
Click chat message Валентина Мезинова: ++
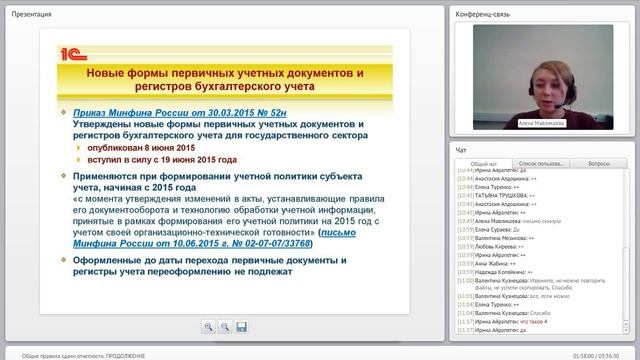pyautogui.click(x=496, y=238)
